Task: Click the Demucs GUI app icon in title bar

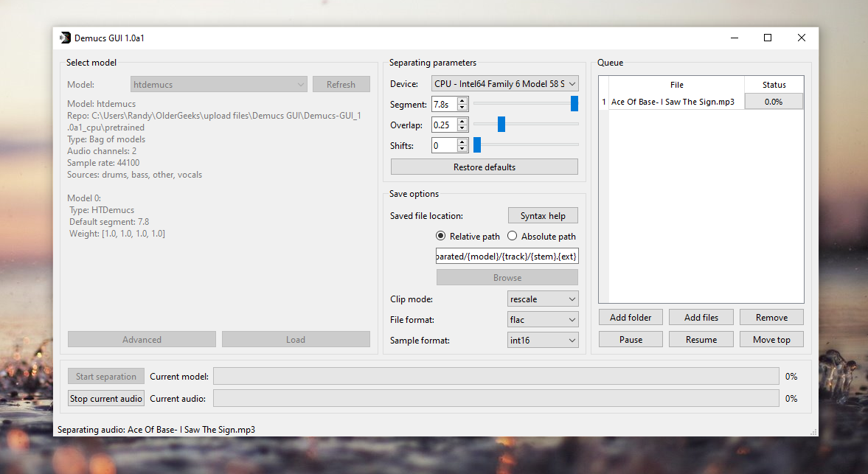Action: click(x=66, y=38)
